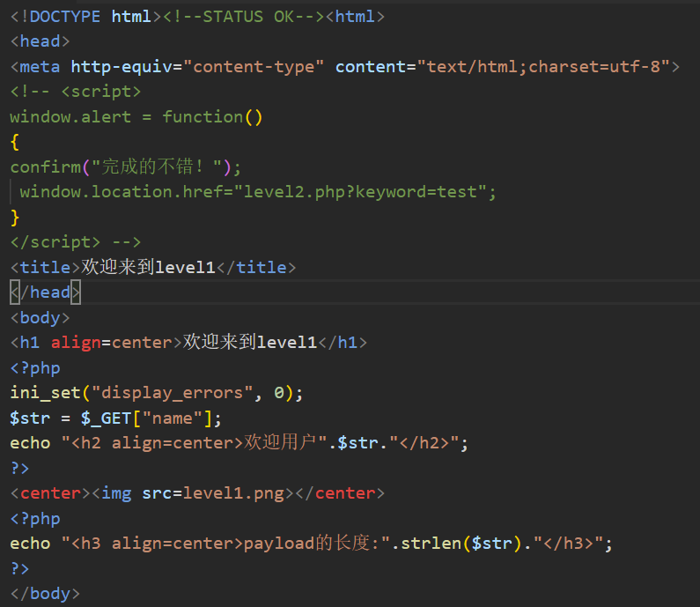The height and width of the screenshot is (607, 700).
Task: Click the red align attribute in h1
Action: (76, 343)
